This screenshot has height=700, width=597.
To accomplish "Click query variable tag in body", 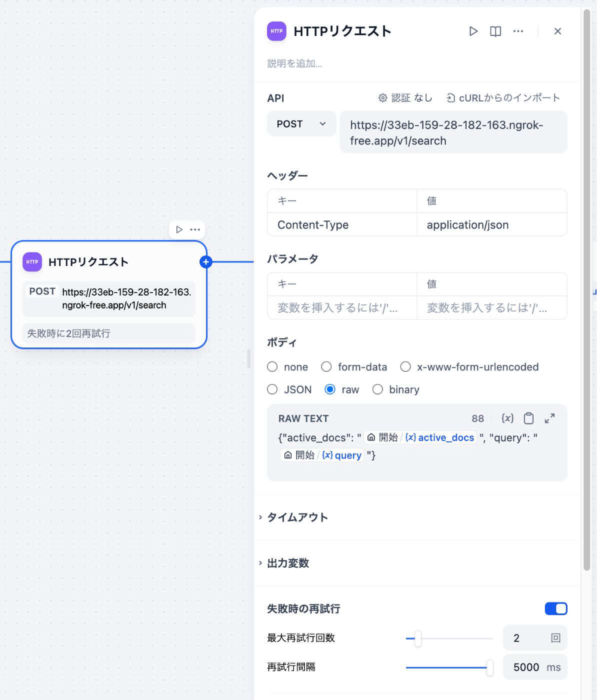I will click(322, 455).
